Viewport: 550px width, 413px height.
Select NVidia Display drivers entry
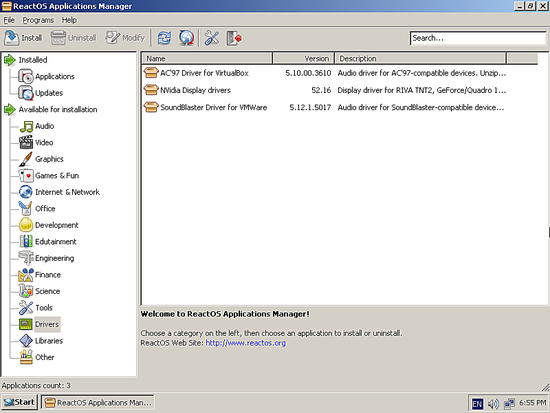(x=195, y=90)
